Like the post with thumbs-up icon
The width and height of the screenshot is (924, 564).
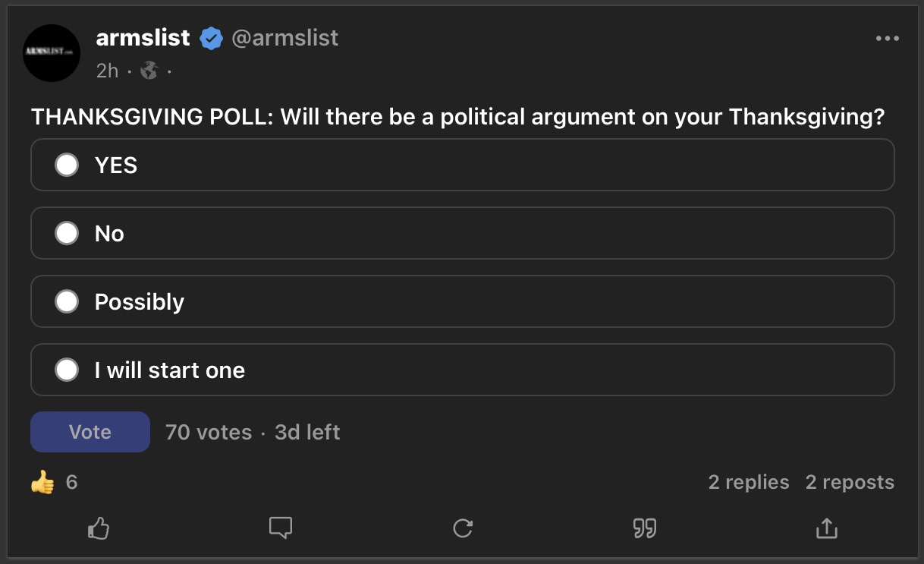click(99, 528)
